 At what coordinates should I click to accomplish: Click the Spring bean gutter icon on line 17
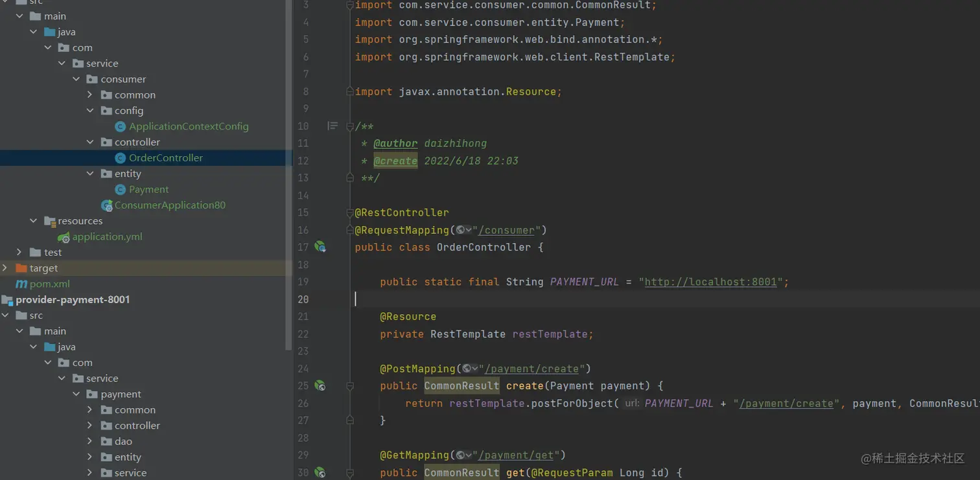pyautogui.click(x=320, y=247)
